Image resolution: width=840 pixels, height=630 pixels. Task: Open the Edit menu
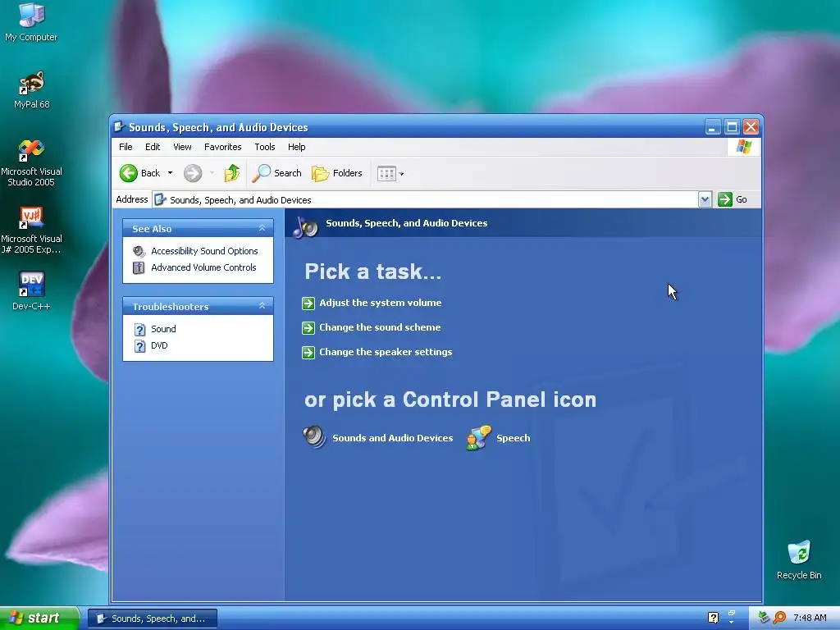coord(153,147)
